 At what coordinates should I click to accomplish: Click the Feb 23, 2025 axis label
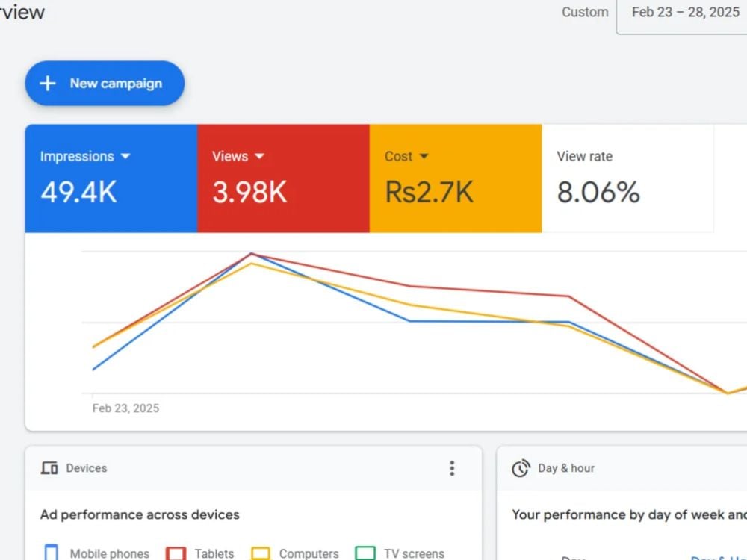(125, 408)
